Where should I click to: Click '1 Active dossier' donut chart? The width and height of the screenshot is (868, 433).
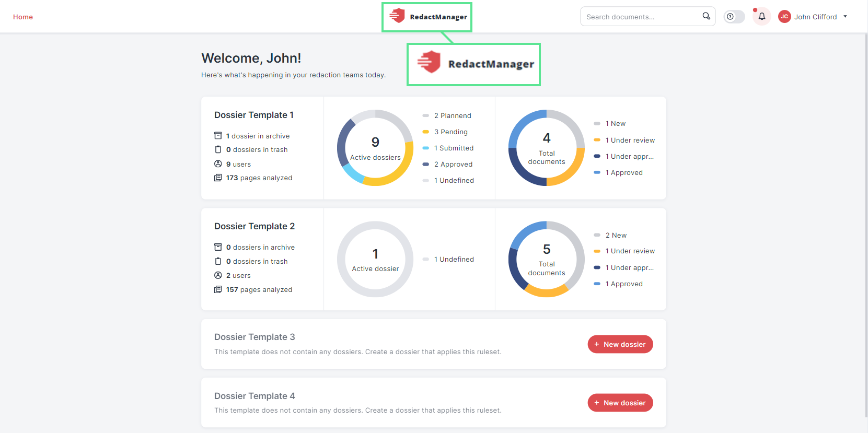pos(375,260)
